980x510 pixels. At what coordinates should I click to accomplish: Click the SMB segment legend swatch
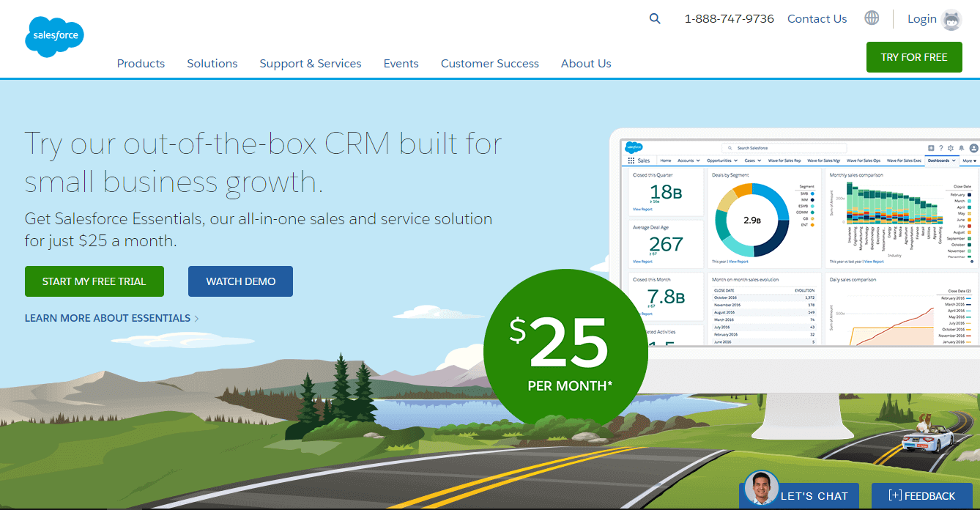click(x=812, y=193)
